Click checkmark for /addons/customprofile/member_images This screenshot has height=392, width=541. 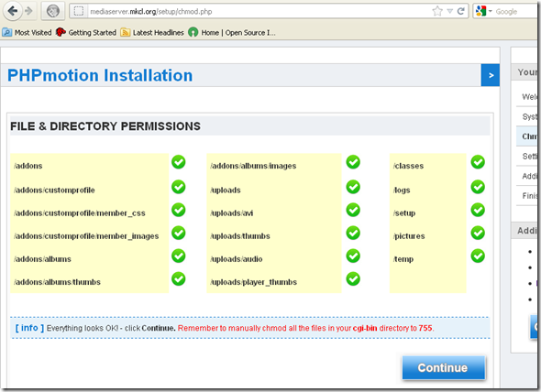[x=179, y=233]
